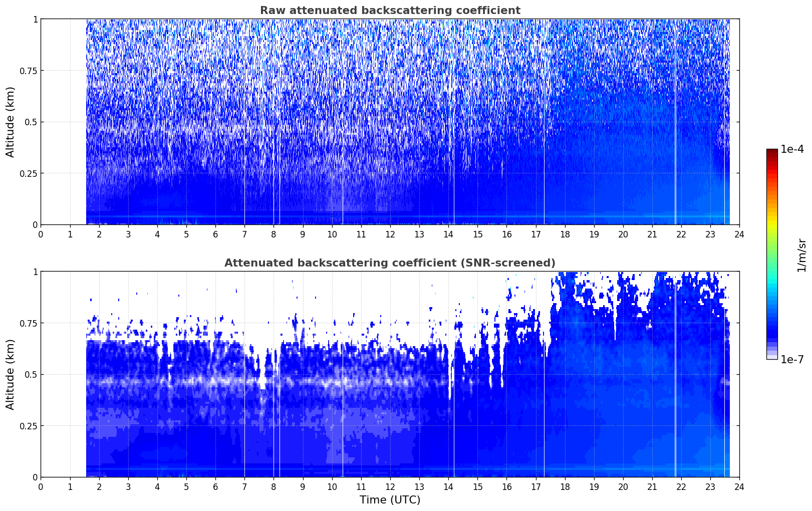Click the colorbar's light blue bottom end
The image size is (812, 511).
[772, 356]
